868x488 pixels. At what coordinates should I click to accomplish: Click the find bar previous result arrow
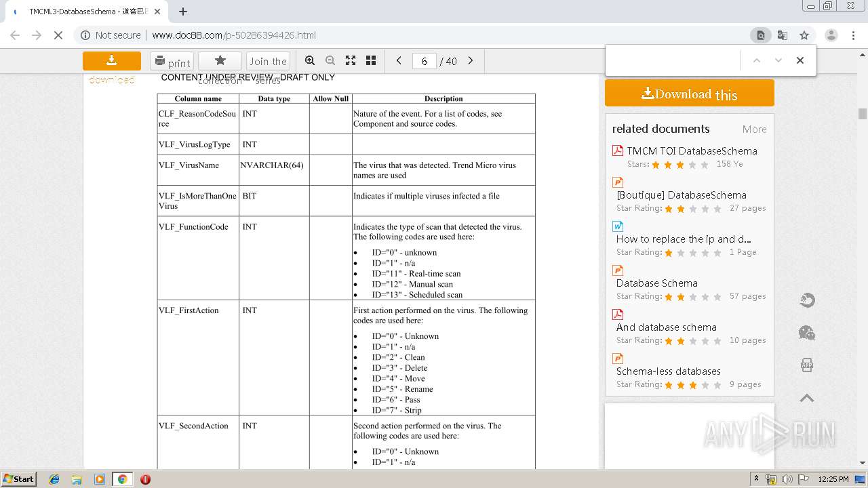[x=757, y=60]
